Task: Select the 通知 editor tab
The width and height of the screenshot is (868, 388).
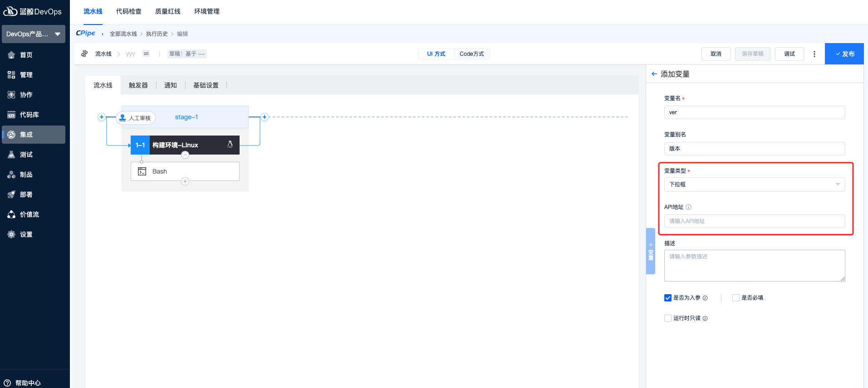Action: coord(171,85)
